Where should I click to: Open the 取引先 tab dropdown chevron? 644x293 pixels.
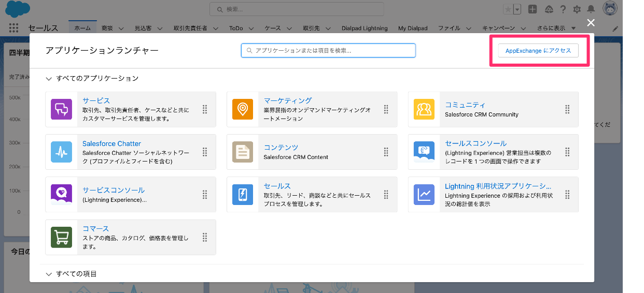pos(328,28)
